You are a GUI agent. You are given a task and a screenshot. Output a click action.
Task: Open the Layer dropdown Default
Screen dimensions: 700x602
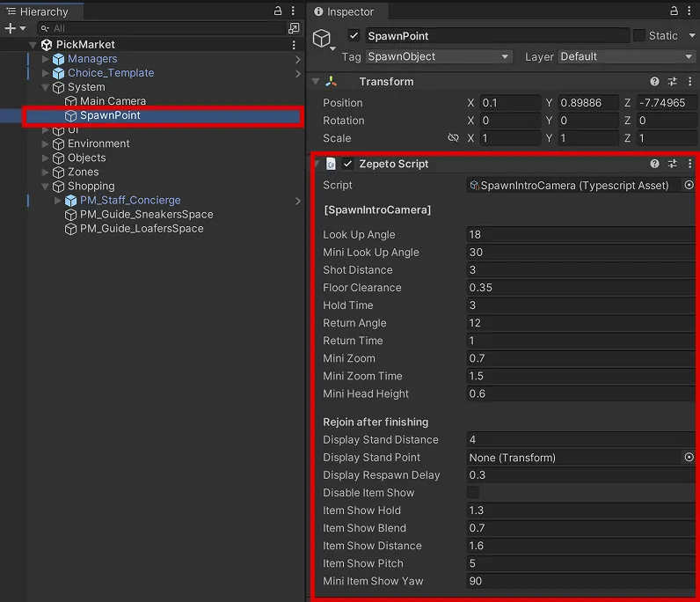pyautogui.click(x=627, y=56)
